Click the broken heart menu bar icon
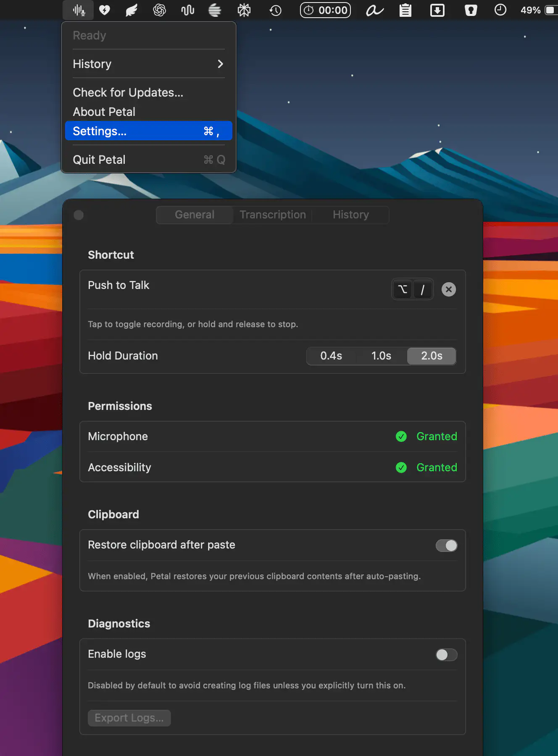 pos(105,10)
